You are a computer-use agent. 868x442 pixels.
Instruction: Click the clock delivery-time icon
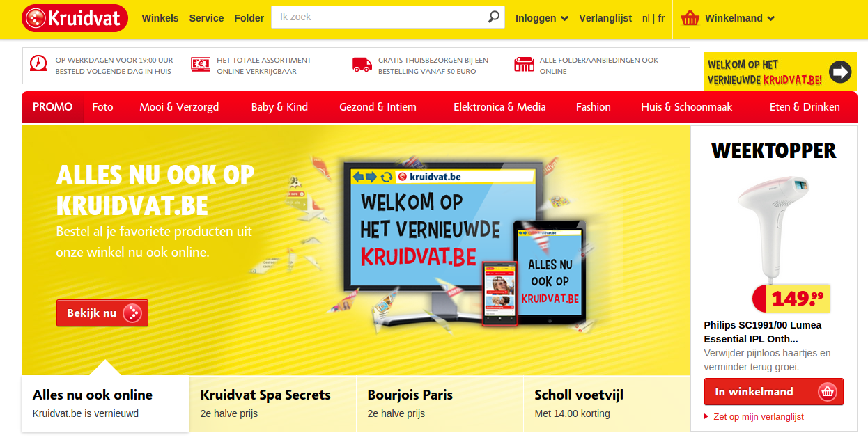38,63
